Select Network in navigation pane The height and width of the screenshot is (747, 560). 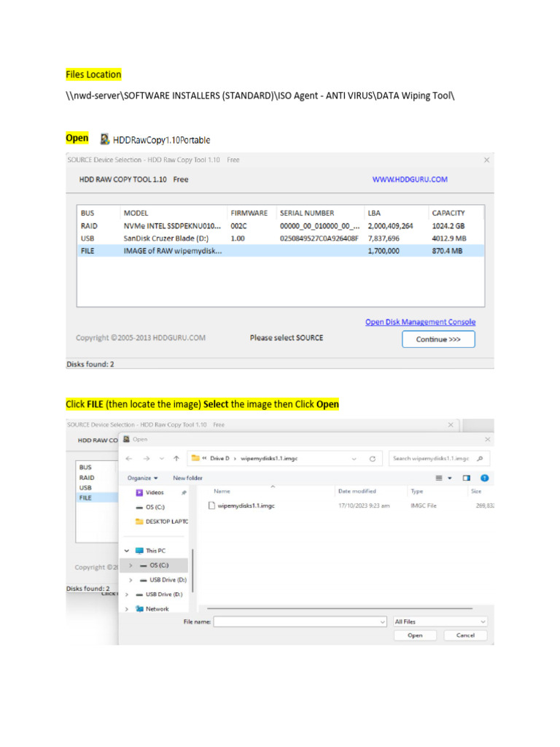click(157, 609)
